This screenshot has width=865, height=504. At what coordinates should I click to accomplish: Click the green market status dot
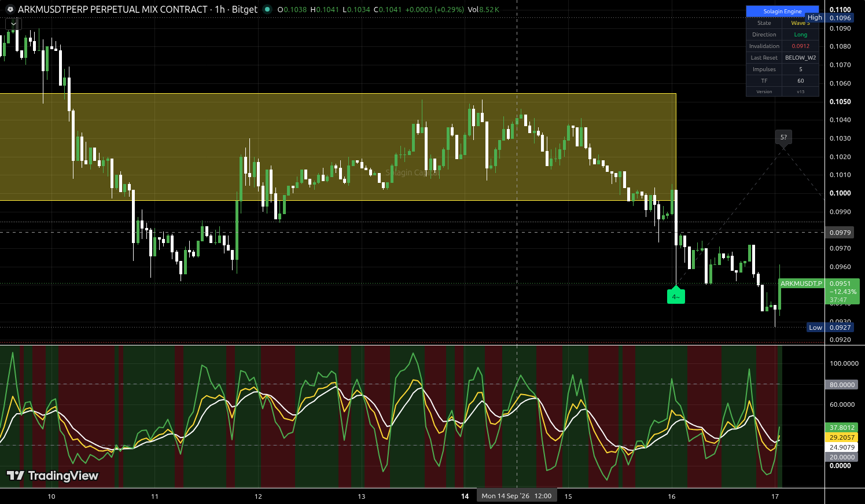click(267, 9)
